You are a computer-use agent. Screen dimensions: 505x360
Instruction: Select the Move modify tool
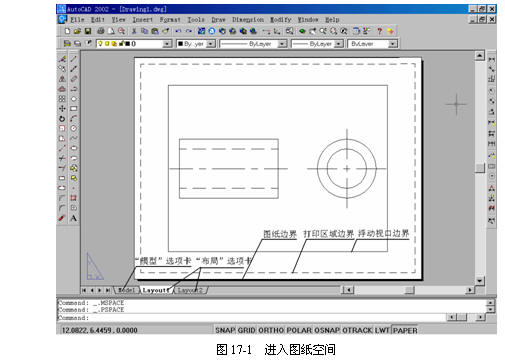pos(62,109)
